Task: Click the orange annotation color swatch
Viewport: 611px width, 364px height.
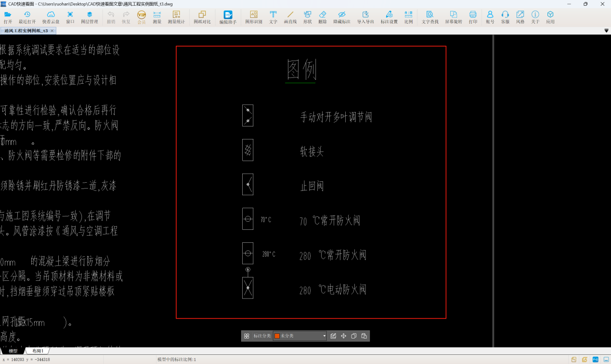Action: coord(277,336)
